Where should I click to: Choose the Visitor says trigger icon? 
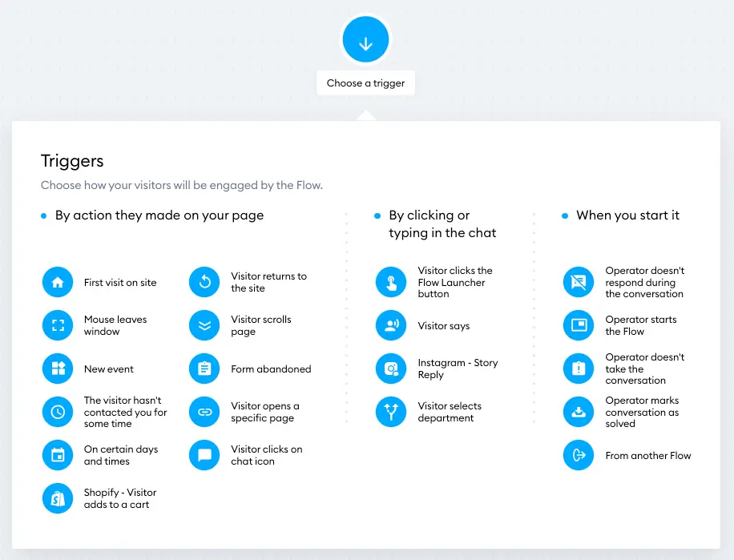(x=391, y=325)
